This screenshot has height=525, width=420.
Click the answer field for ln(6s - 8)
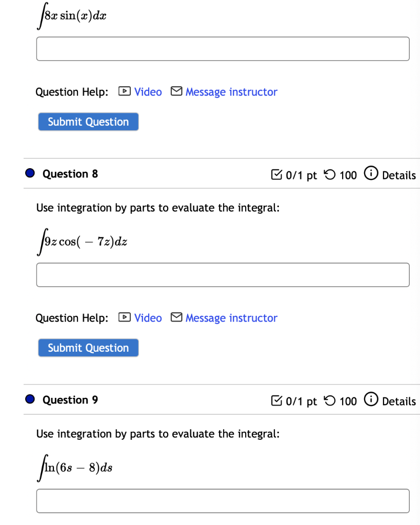coord(223,501)
